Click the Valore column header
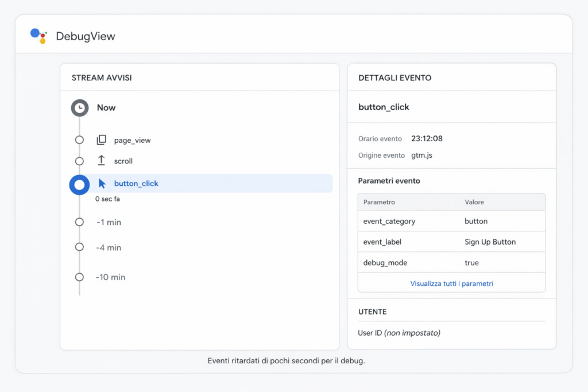Viewport: 588px width, 392px height. click(x=474, y=202)
